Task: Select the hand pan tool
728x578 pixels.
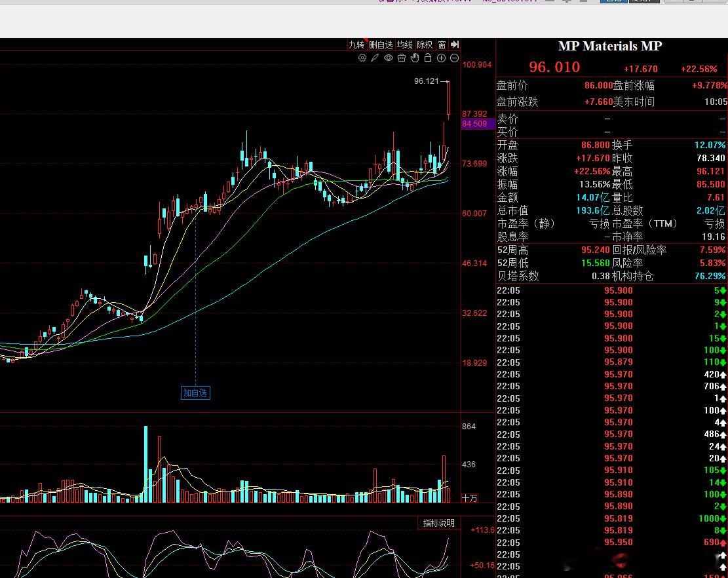Action: point(415,58)
